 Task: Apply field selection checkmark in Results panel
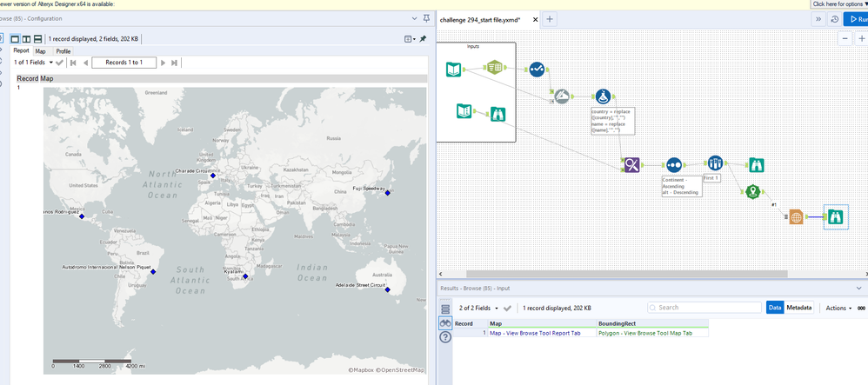507,308
